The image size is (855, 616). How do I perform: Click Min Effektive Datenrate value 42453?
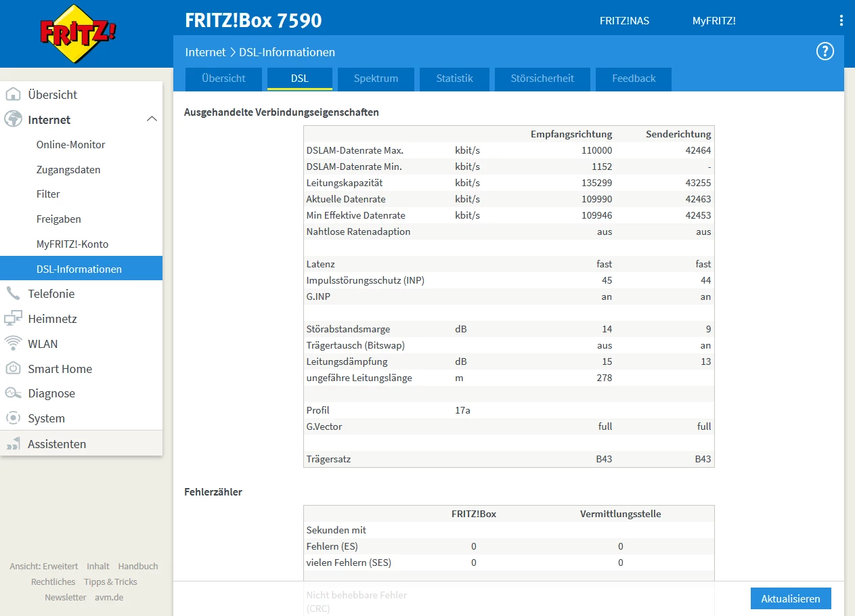pos(699,215)
